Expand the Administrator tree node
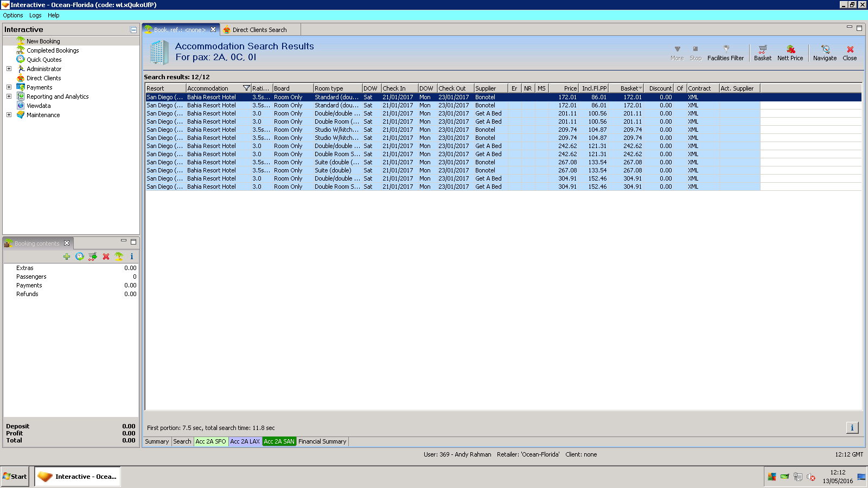This screenshot has width=868, height=488. (x=9, y=69)
